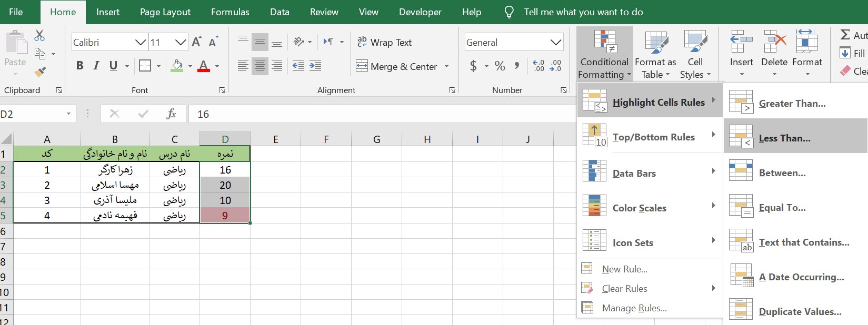868x325 pixels.
Task: Select column D header
Action: 225,139
